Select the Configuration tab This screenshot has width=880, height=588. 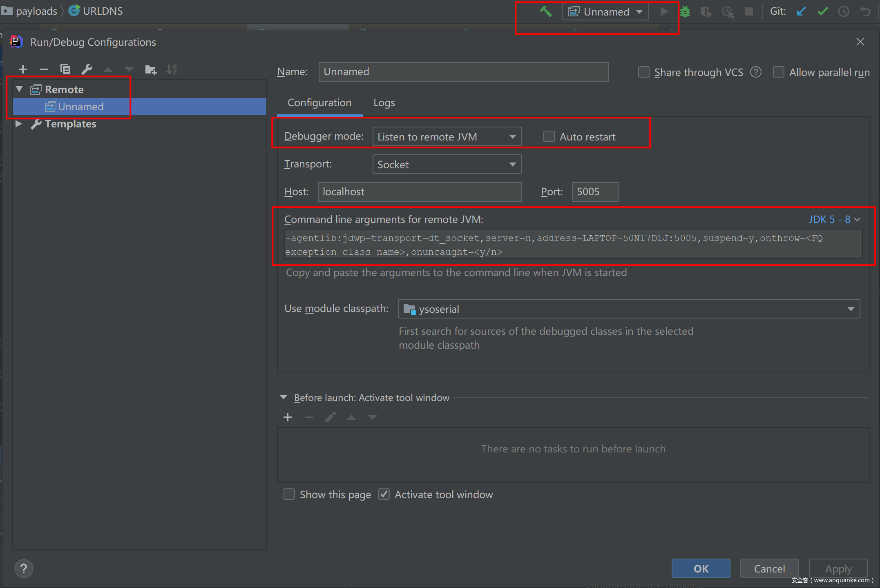pyautogui.click(x=319, y=103)
